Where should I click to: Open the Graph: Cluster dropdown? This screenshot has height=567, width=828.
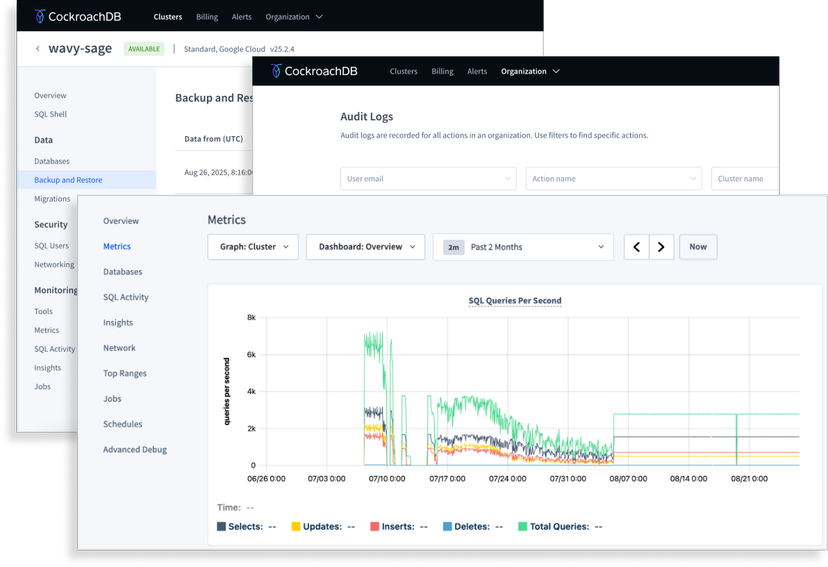pos(253,247)
